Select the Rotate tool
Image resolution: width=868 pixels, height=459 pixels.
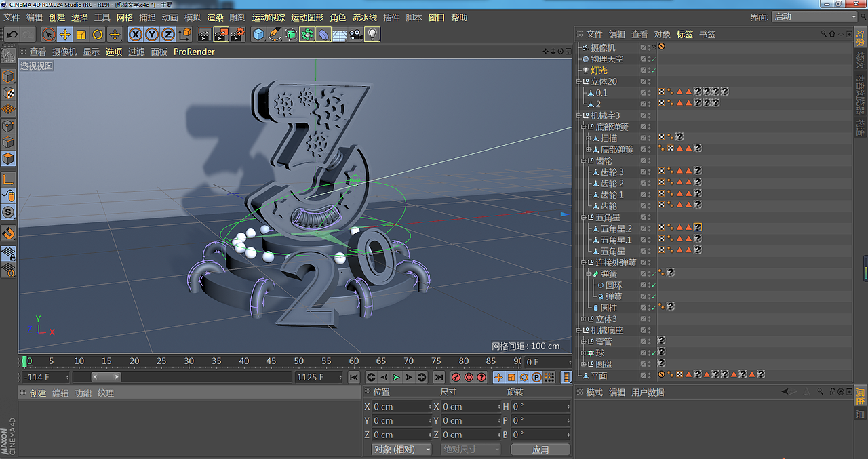(97, 35)
